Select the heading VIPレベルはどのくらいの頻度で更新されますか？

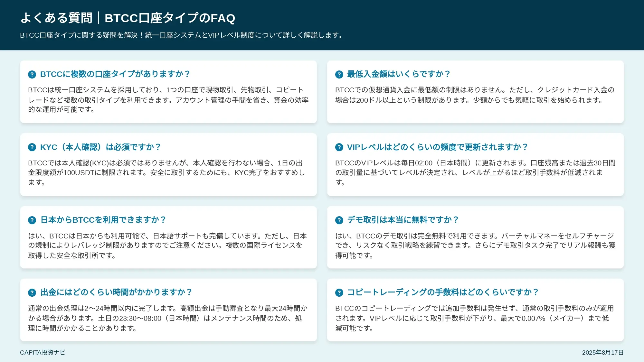coord(438,147)
